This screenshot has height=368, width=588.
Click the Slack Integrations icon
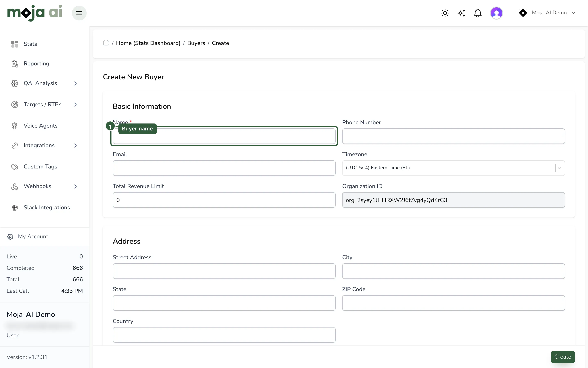click(14, 208)
